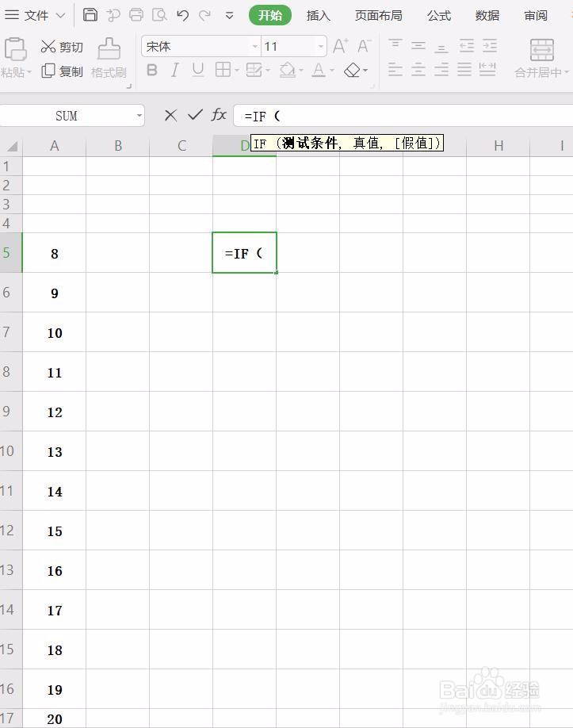Switch to the 审阅 tab
This screenshot has height=728, width=573.
pyautogui.click(x=536, y=16)
